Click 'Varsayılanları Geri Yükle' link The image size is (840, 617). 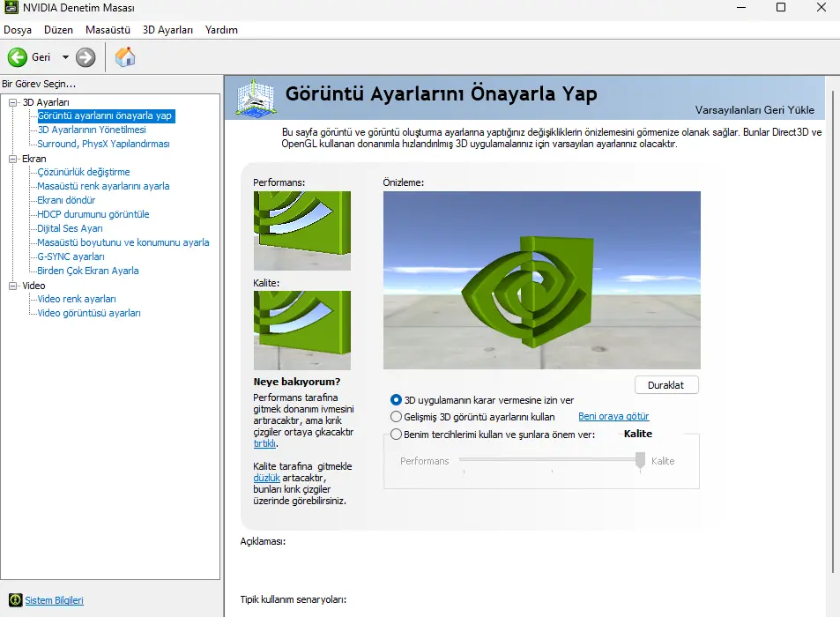click(755, 110)
